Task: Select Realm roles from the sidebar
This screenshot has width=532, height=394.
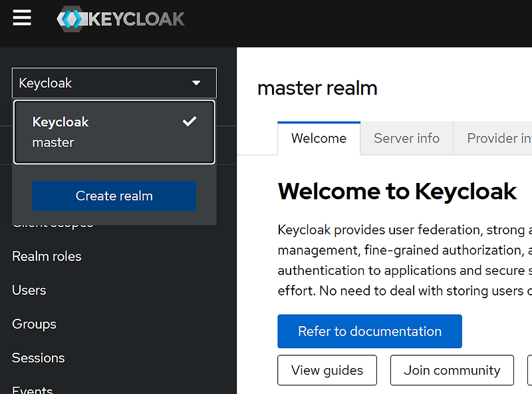Action: click(47, 256)
